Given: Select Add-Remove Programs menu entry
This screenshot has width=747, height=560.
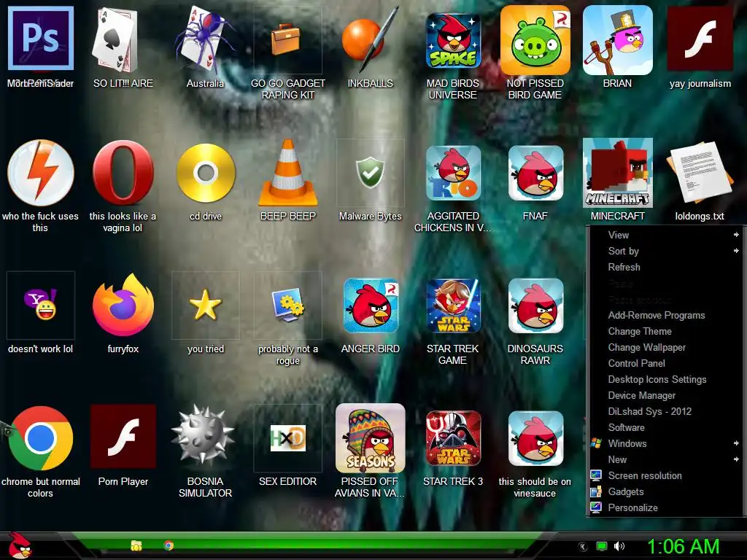Looking at the screenshot, I should click(x=665, y=315).
